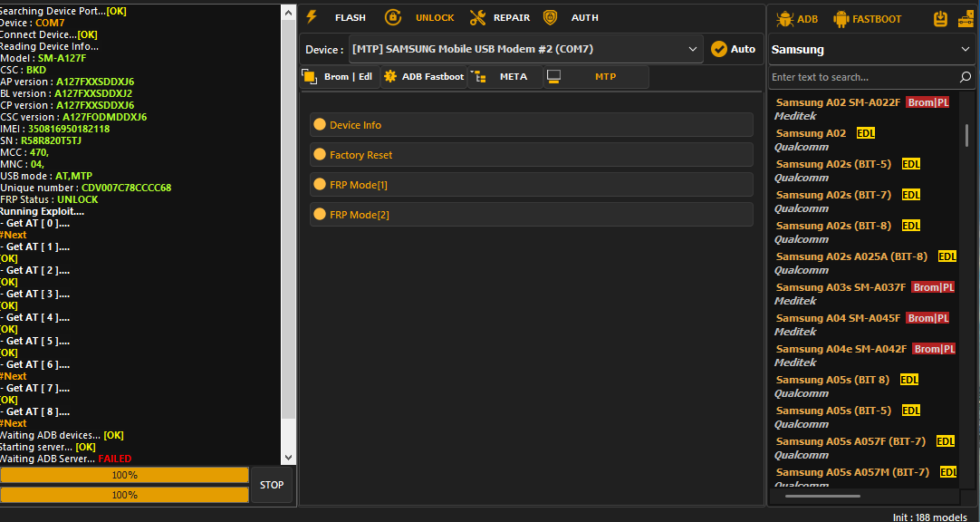Open the UNLOCK menu
The height and width of the screenshot is (522, 980).
pyautogui.click(x=435, y=17)
